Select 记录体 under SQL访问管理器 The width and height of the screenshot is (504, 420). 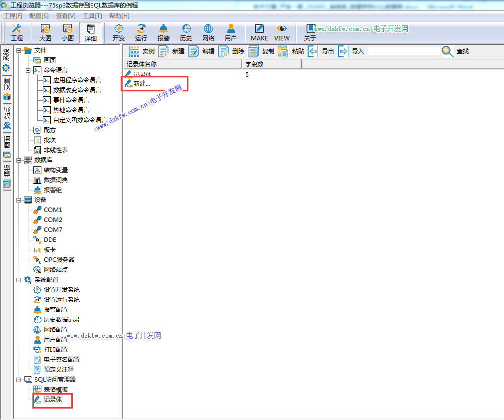[x=53, y=400]
